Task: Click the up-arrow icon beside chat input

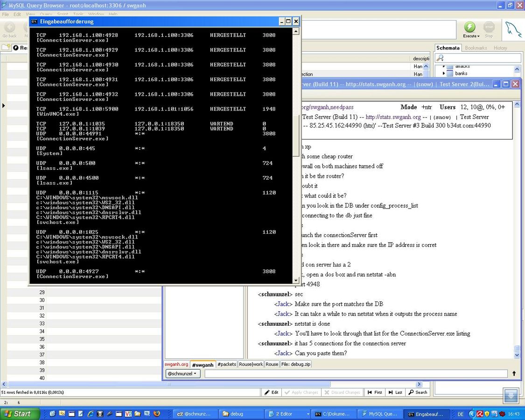Action: point(514,373)
